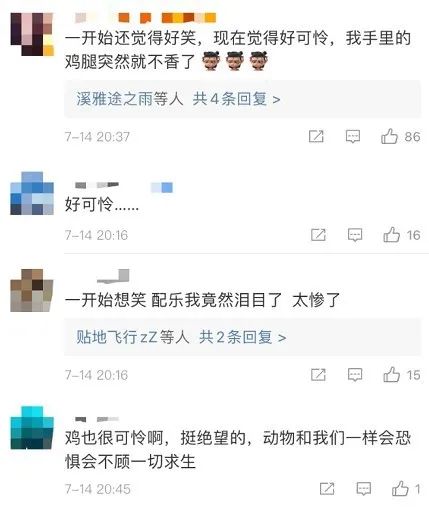Open the brown avatar of 太惨了 commenter
429x511 pixels.
tap(32, 290)
